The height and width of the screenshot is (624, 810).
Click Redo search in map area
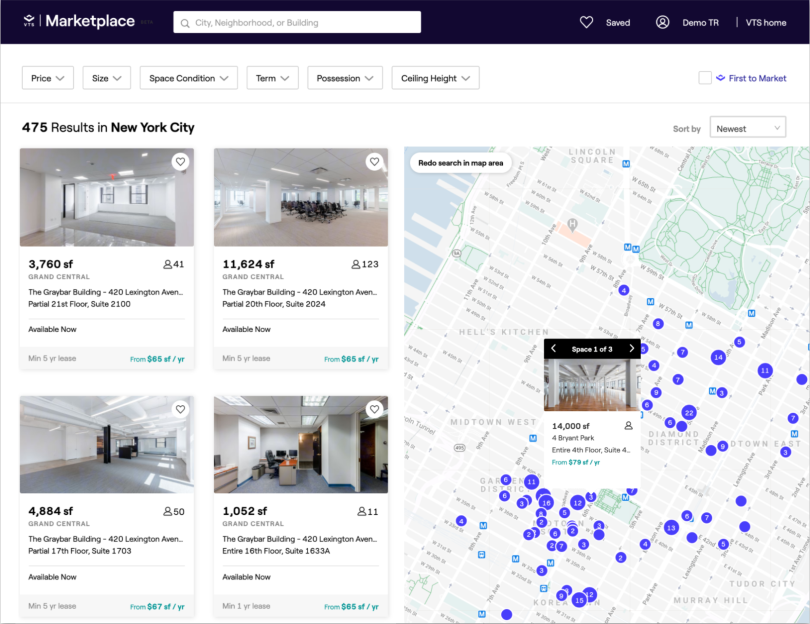[x=460, y=163]
